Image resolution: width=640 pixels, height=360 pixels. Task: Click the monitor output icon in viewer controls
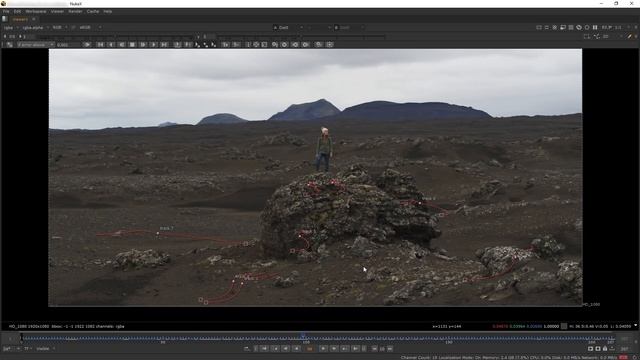tap(563, 27)
